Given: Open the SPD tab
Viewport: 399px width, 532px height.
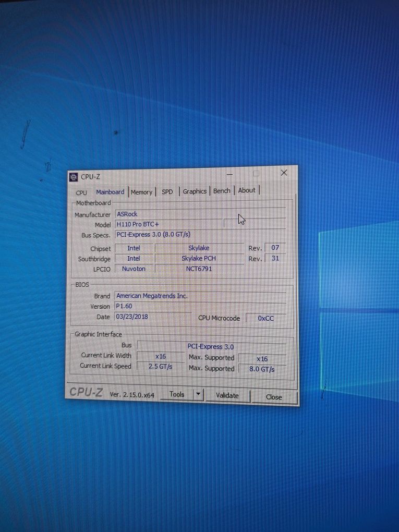Looking at the screenshot, I should pyautogui.click(x=167, y=192).
